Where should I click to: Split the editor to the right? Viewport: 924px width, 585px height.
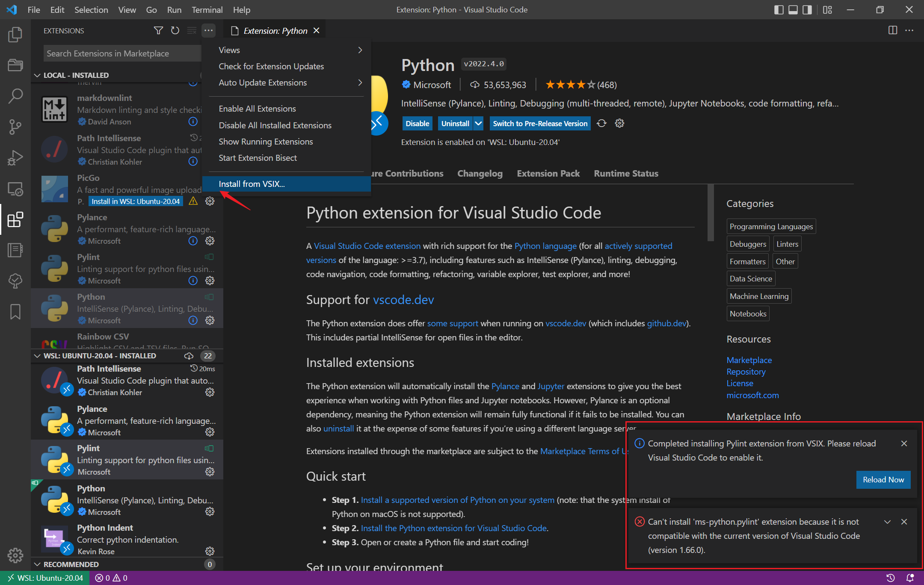(x=893, y=30)
